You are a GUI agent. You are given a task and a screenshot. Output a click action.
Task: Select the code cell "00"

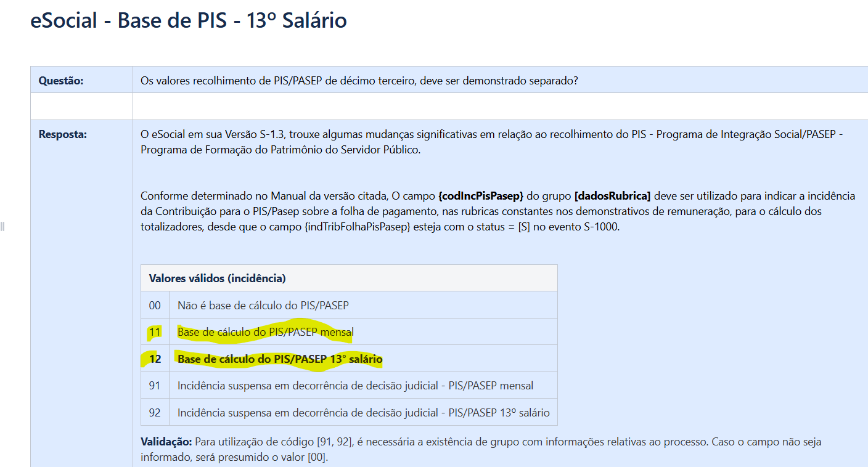point(155,305)
